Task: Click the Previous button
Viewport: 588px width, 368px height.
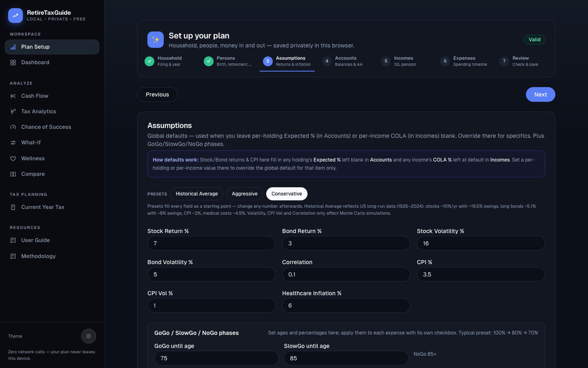Action: click(x=157, y=94)
